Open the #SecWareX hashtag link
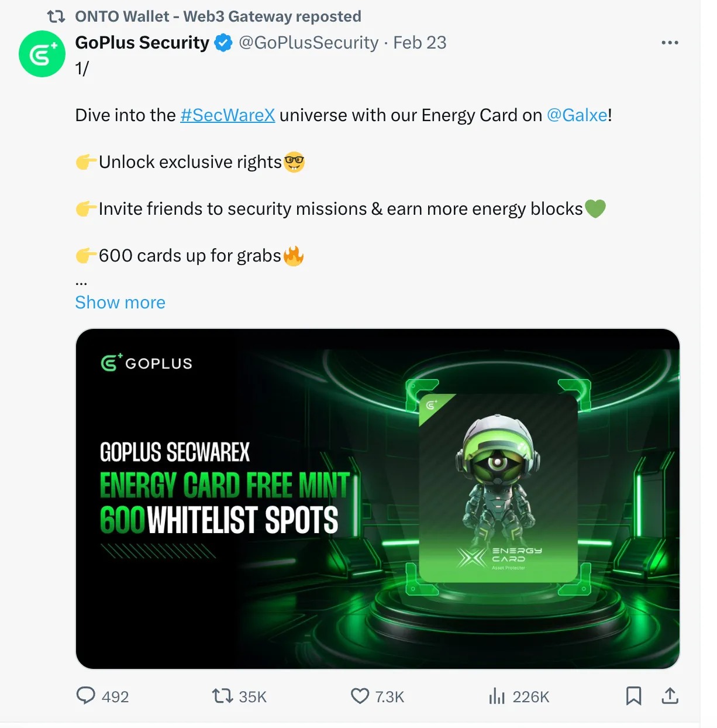717x728 pixels. click(227, 115)
